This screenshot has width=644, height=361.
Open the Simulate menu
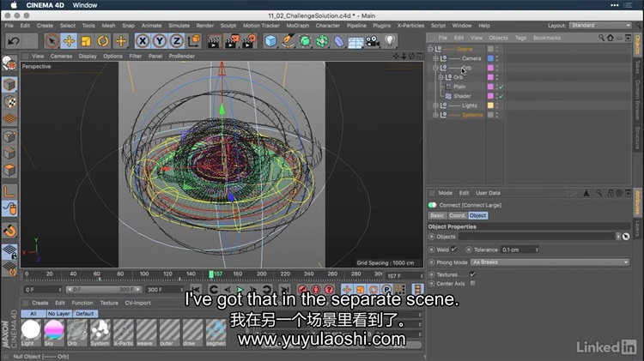(x=179, y=26)
